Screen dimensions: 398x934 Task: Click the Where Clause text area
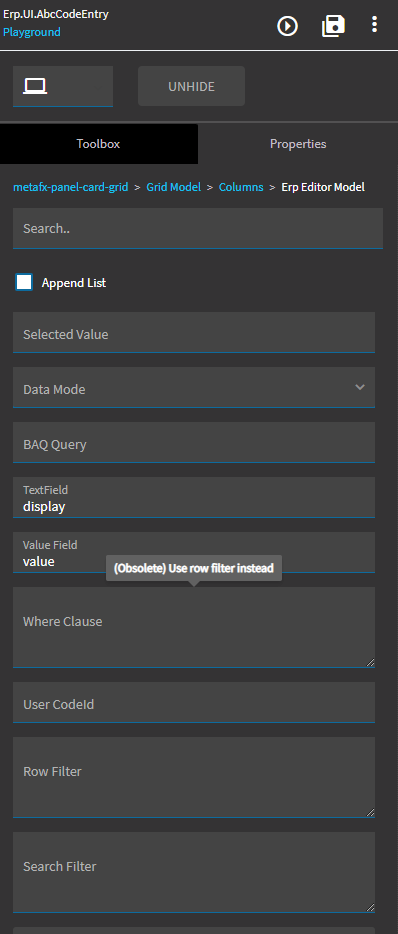(194, 627)
